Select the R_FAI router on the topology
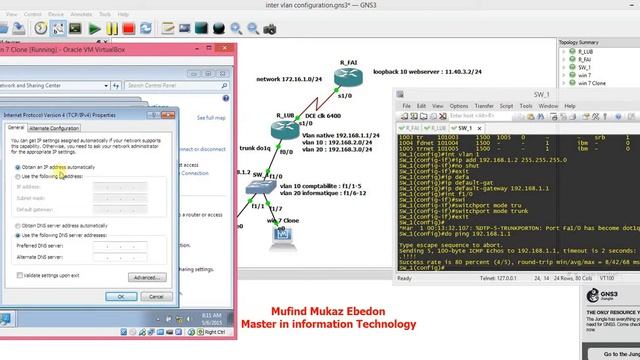Image resolution: width=640 pixels, height=360 pixels. tap(348, 77)
